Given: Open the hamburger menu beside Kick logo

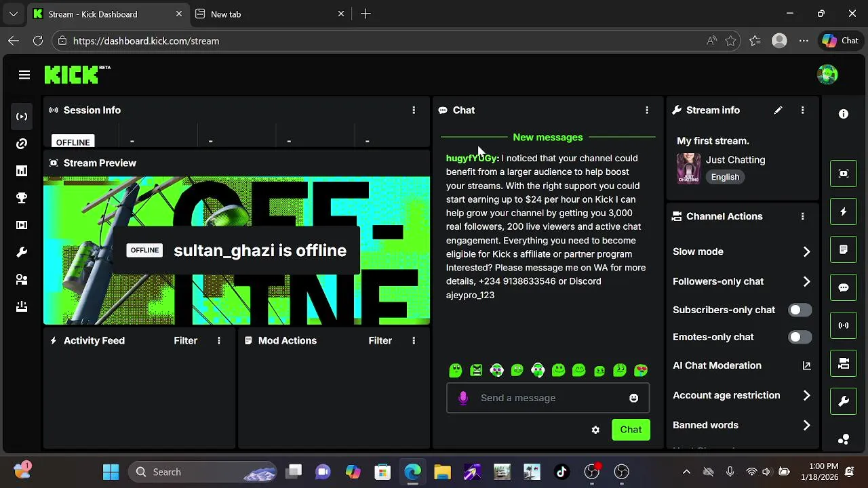Looking at the screenshot, I should 24,75.
